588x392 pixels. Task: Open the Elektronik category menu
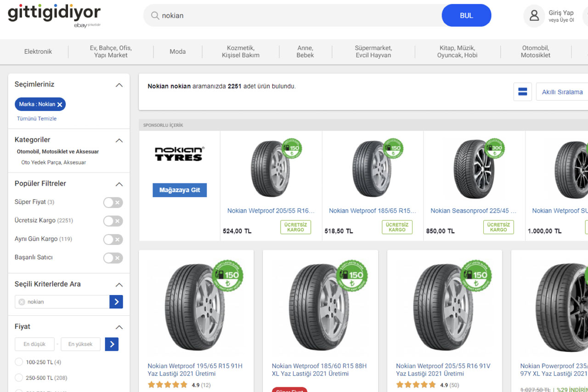point(38,51)
